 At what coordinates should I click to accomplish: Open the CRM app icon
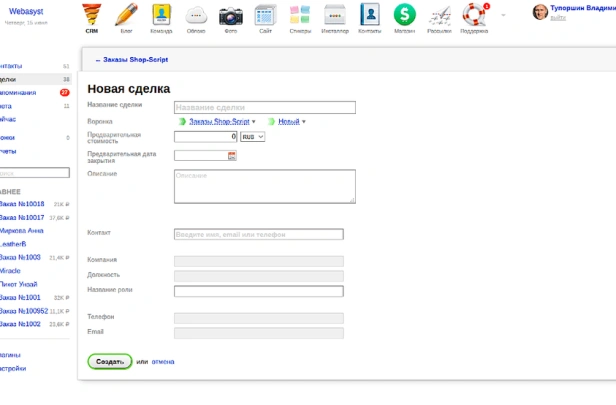point(91,15)
